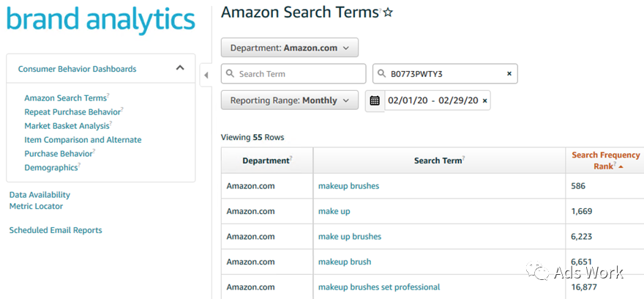Open the Department: Amazon.com dropdown

click(x=290, y=48)
